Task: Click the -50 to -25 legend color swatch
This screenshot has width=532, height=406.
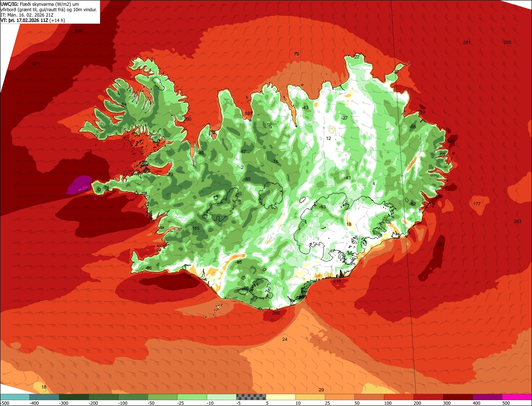Action: coord(162,397)
